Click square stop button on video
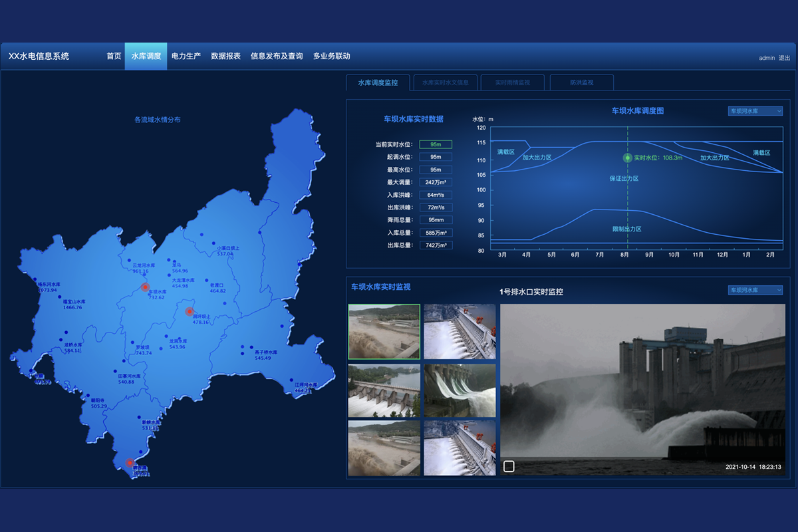 [x=509, y=466]
